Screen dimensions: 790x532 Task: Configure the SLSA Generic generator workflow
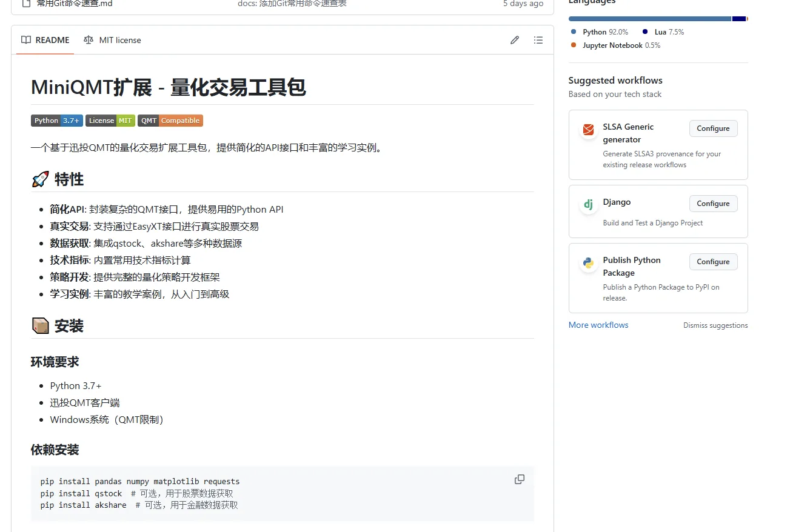[x=713, y=128]
